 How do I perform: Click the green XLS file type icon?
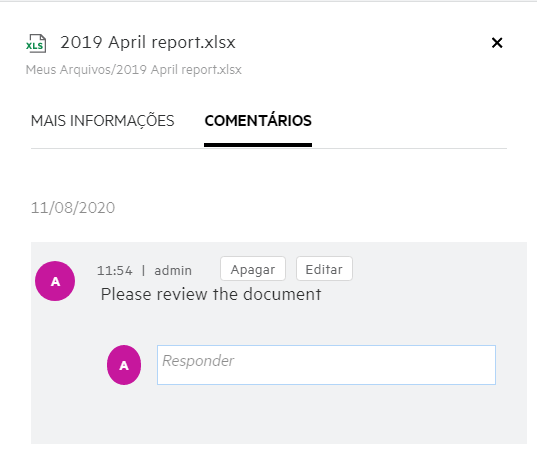36,43
